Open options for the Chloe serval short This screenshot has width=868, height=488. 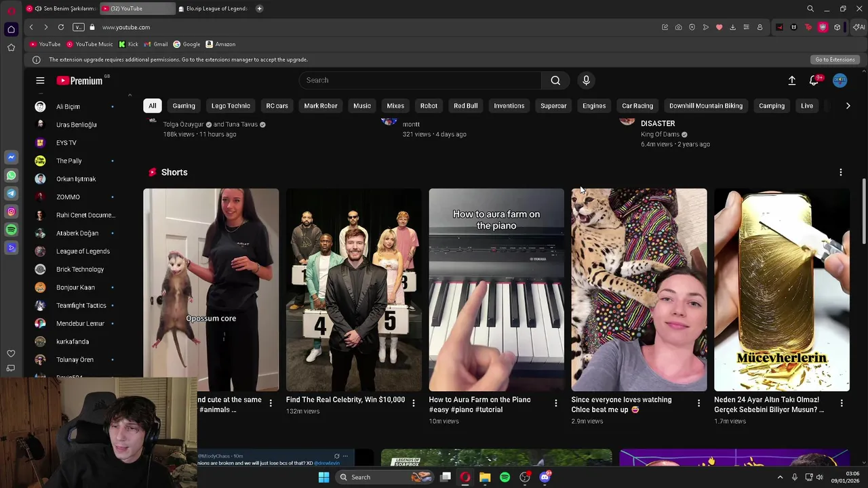coord(698,403)
